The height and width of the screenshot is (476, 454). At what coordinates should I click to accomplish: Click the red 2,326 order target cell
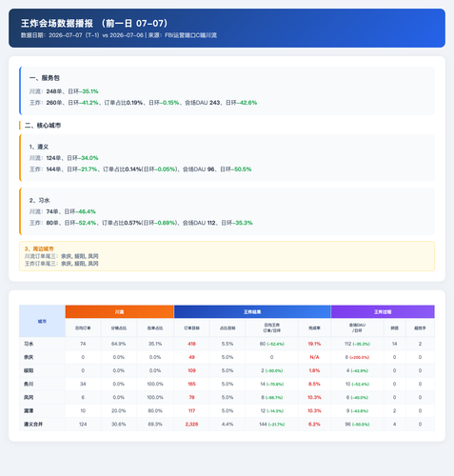(191, 424)
